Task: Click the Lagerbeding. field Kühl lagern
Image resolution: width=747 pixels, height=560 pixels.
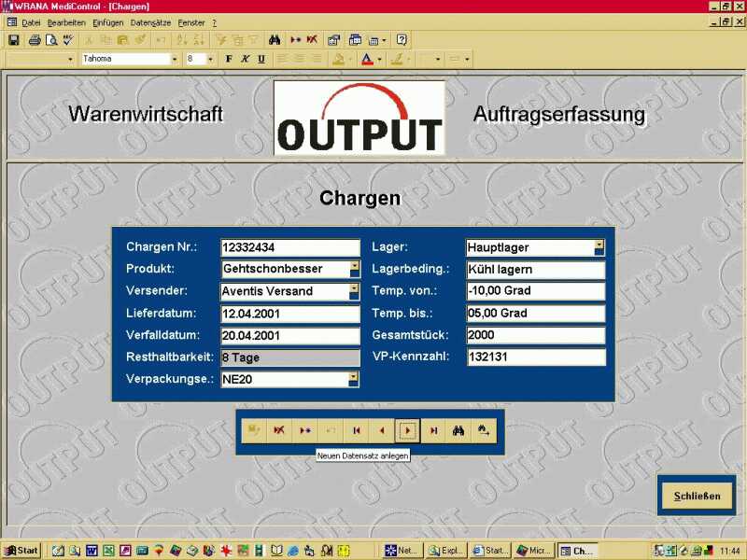Action: [x=536, y=270]
